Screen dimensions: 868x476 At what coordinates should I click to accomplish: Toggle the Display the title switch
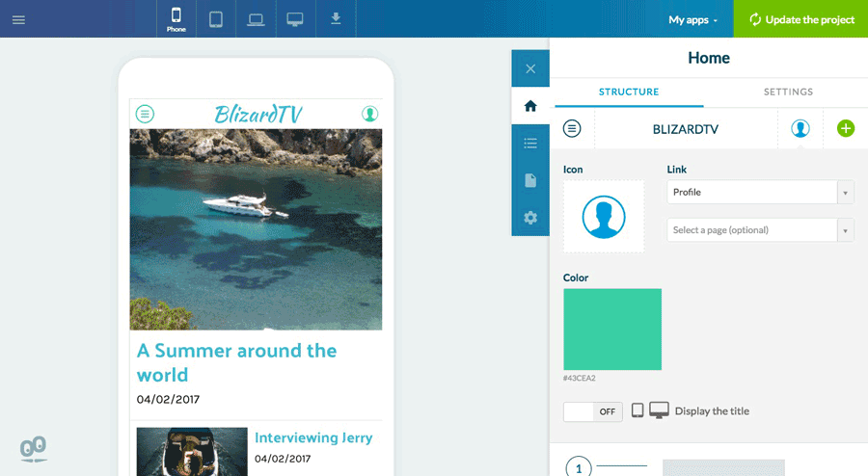point(592,411)
